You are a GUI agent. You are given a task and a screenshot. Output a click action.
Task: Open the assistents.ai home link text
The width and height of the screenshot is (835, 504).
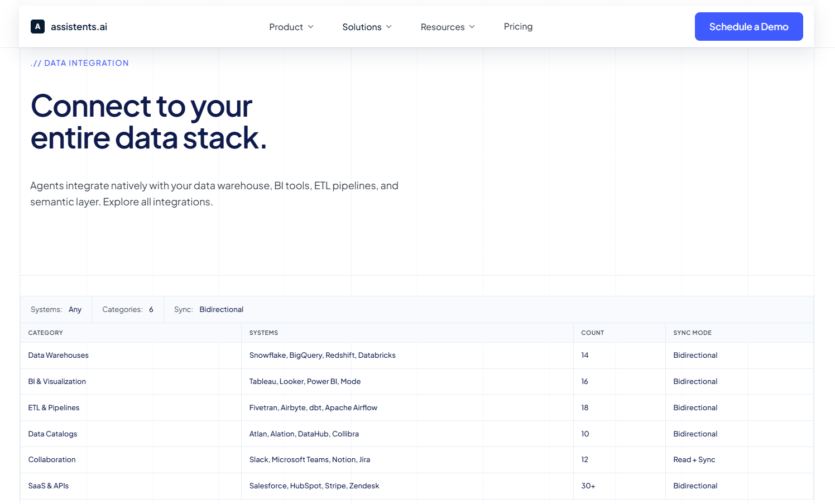(x=79, y=27)
